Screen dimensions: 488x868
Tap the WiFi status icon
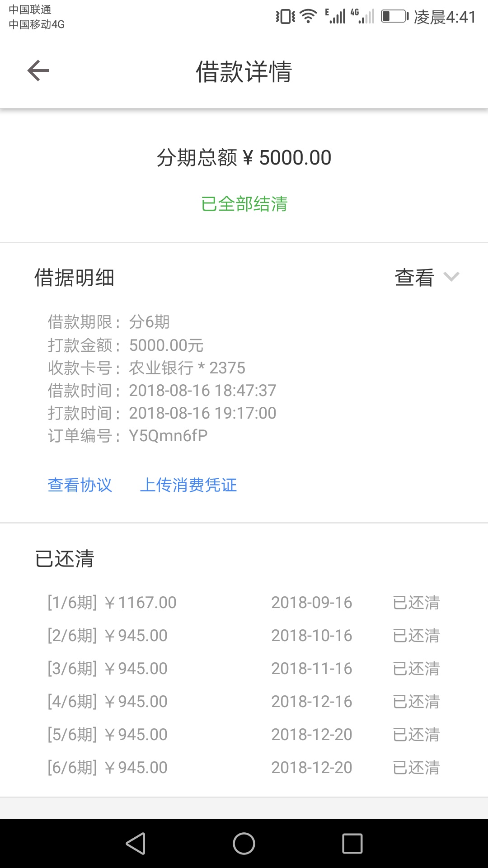309,16
